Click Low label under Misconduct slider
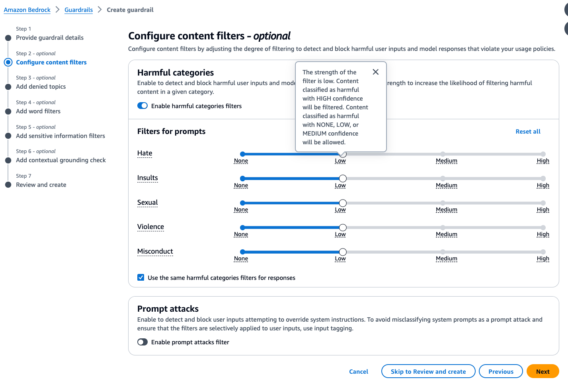568x392 pixels. coord(340,258)
